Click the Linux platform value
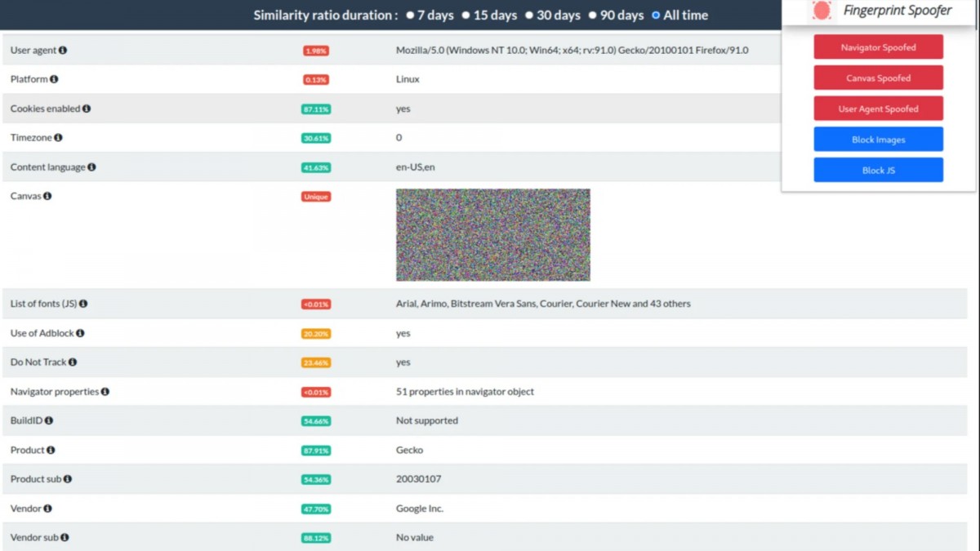 click(x=408, y=80)
